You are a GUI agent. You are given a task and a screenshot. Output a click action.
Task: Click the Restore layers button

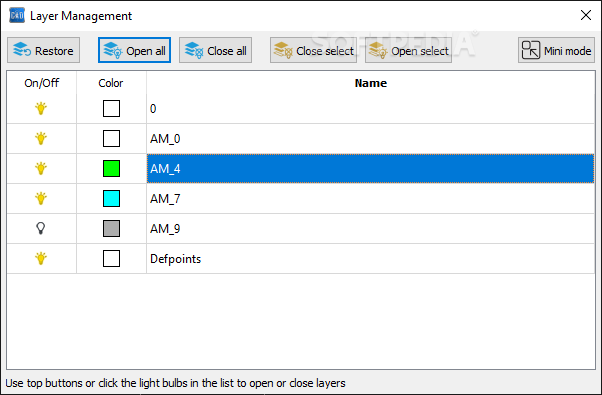click(43, 50)
